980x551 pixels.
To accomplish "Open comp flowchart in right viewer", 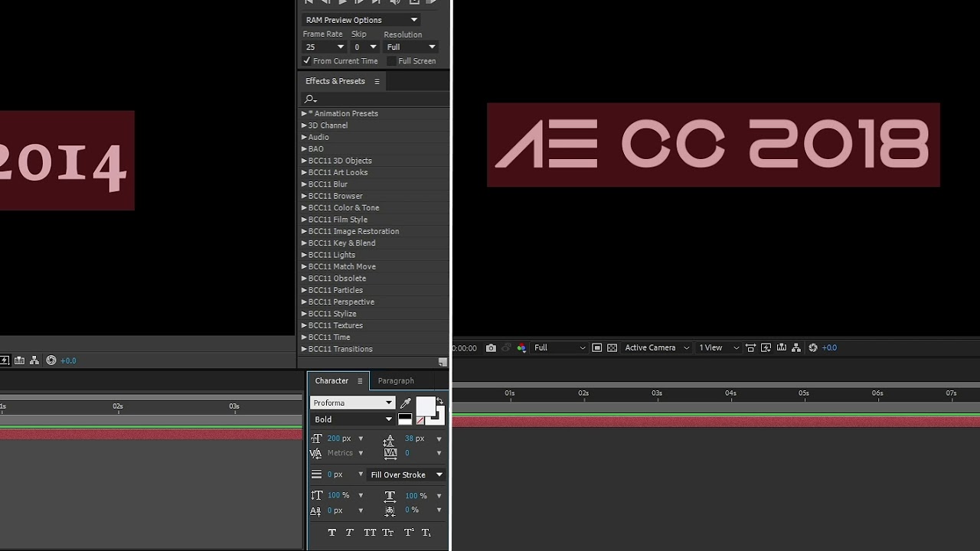I will [797, 347].
